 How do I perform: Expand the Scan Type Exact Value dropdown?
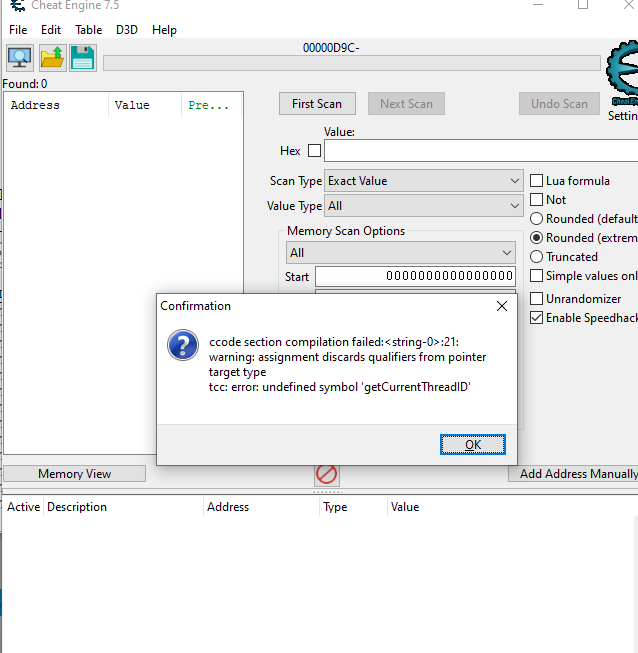pyautogui.click(x=424, y=181)
